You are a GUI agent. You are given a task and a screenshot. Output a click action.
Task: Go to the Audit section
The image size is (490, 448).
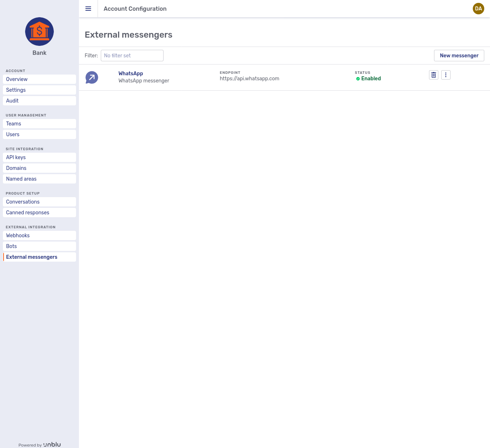click(x=12, y=101)
